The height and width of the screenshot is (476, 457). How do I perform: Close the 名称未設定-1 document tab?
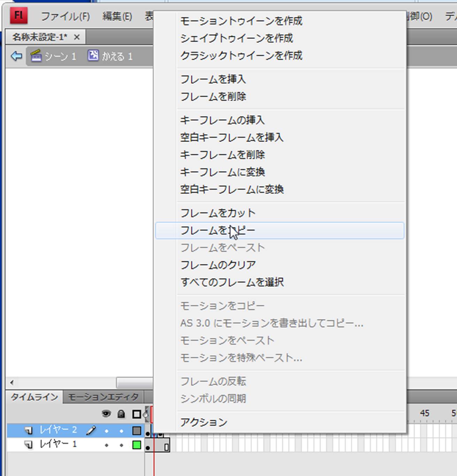tap(77, 37)
